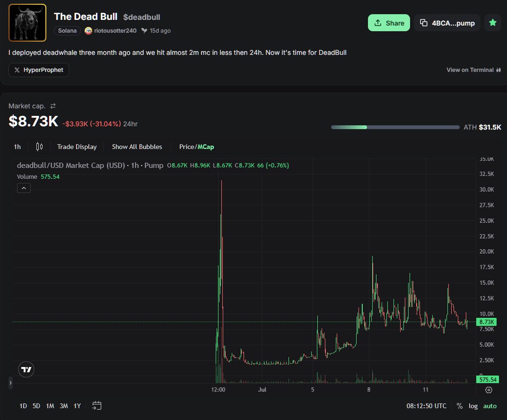This screenshot has height=420, width=507.
Task: Select the 3M time range
Action: [x=64, y=406]
